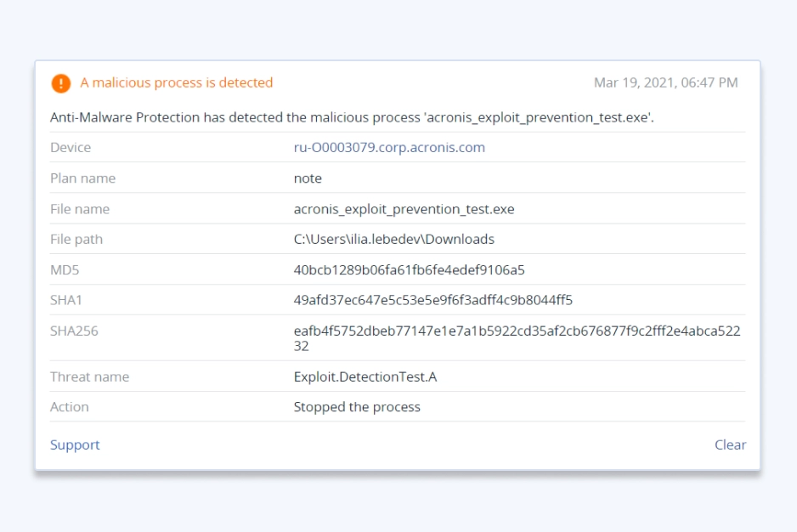This screenshot has height=532, width=797.
Task: Click the 'SHA1' field label
Action: [66, 300]
